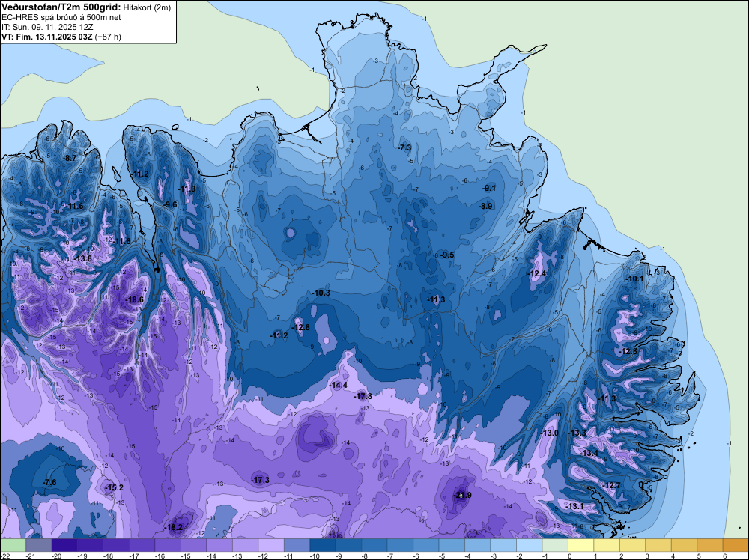The image size is (749, 560).
Task: Click the -21.9 temperature label
Action: coord(462,495)
